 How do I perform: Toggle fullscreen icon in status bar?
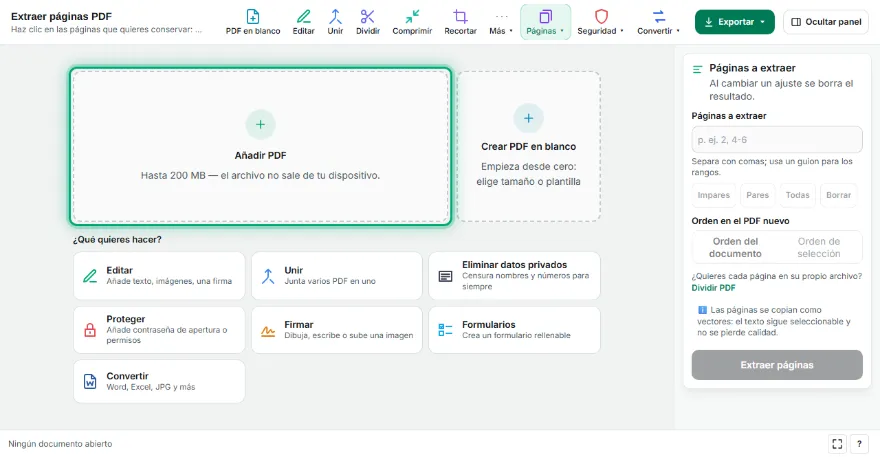pyautogui.click(x=837, y=444)
